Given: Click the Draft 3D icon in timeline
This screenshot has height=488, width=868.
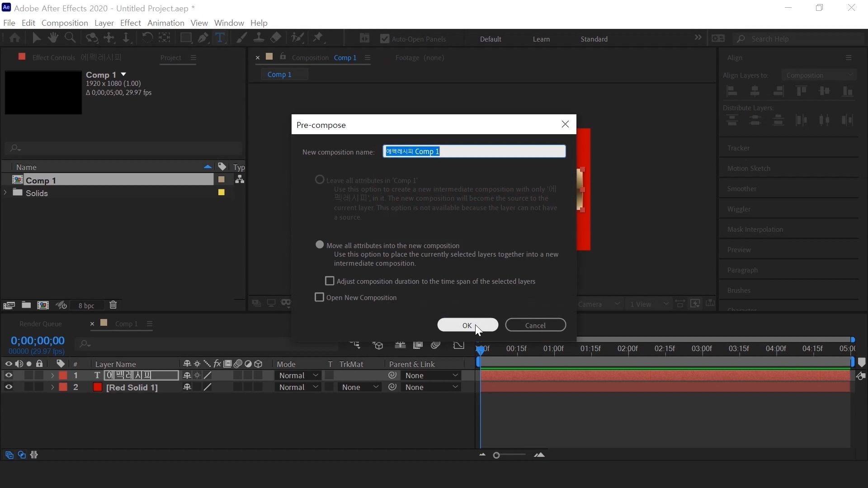Looking at the screenshot, I should pos(378,346).
